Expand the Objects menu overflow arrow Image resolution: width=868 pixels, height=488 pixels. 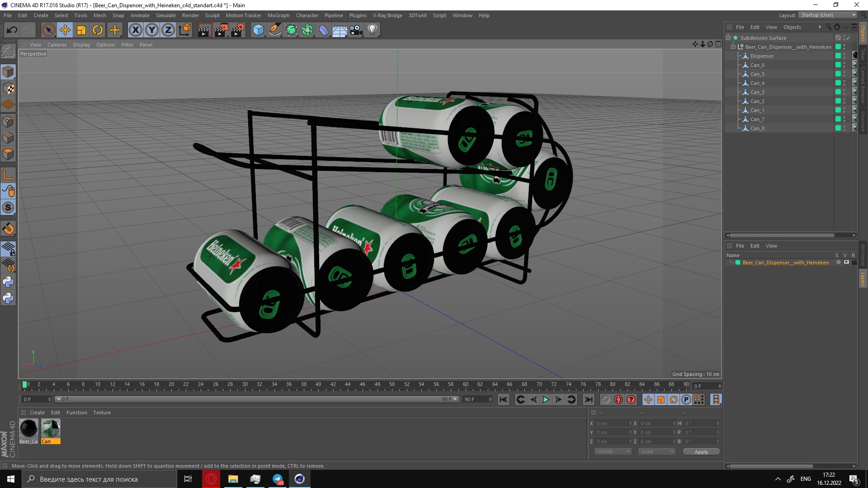coord(820,27)
